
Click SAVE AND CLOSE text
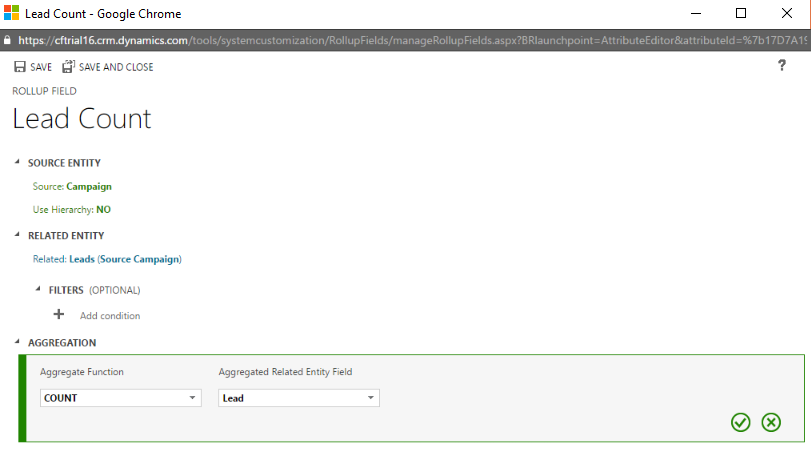click(116, 67)
